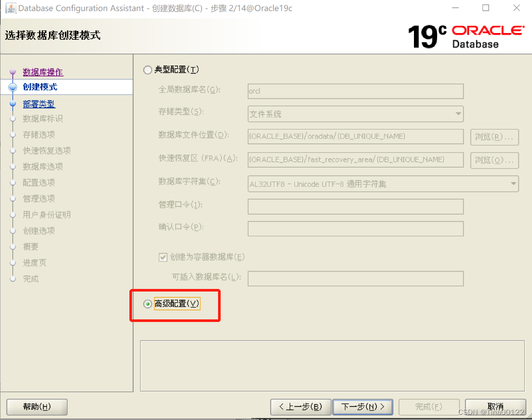
Task: Click the 确认口令(P) input field
Action: [356, 229]
